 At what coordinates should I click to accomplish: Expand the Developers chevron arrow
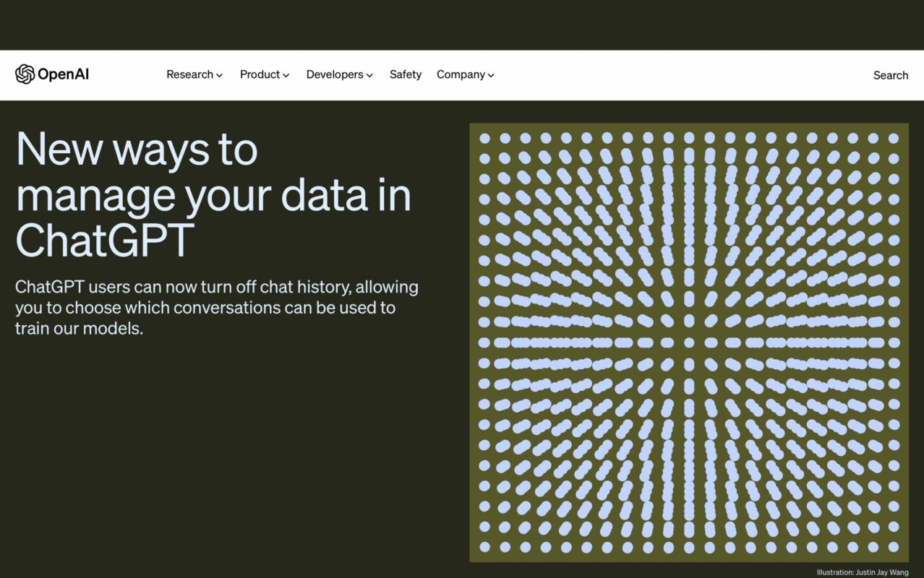tap(369, 75)
